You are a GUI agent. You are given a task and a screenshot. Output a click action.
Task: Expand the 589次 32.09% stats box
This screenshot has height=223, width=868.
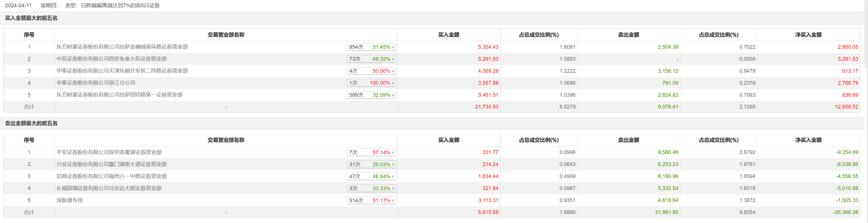click(371, 95)
